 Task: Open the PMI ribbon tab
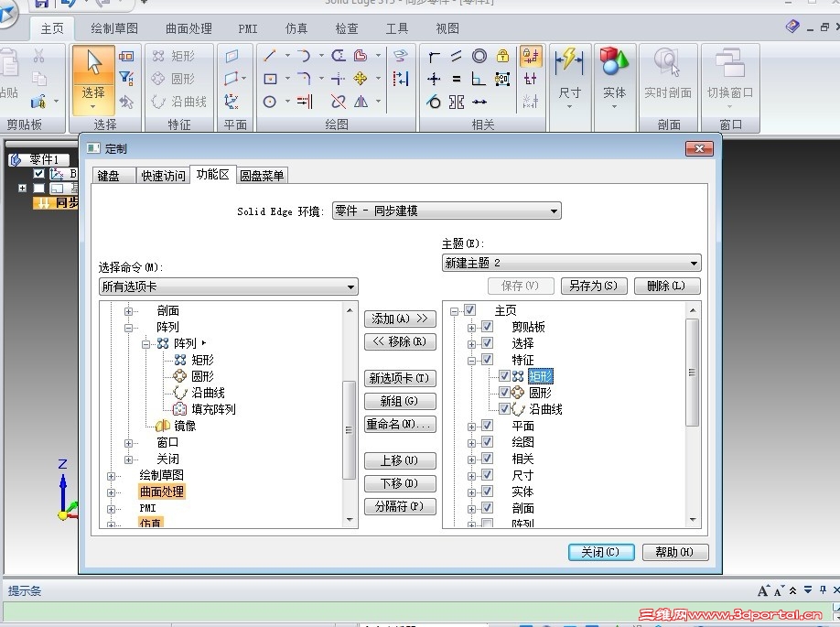pyautogui.click(x=247, y=28)
